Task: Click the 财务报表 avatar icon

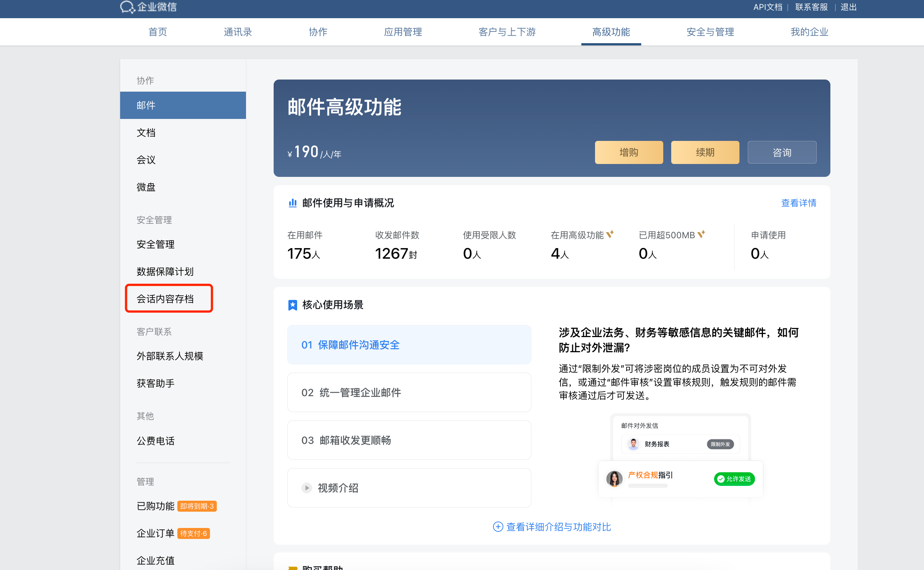Action: [633, 444]
